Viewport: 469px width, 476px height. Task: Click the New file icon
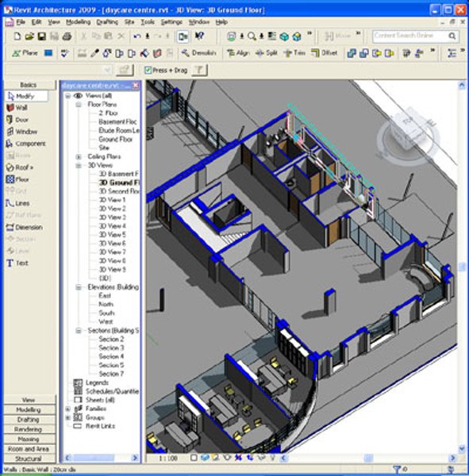(x=17, y=36)
